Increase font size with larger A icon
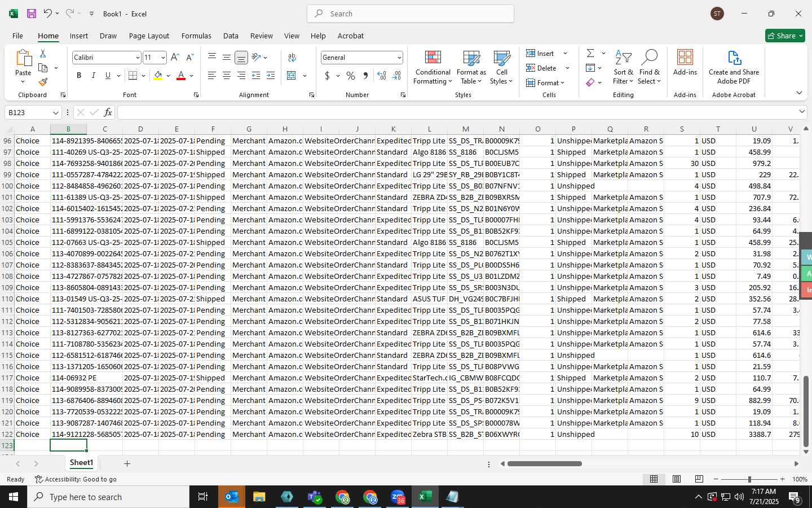This screenshot has width=812, height=508. (175, 58)
